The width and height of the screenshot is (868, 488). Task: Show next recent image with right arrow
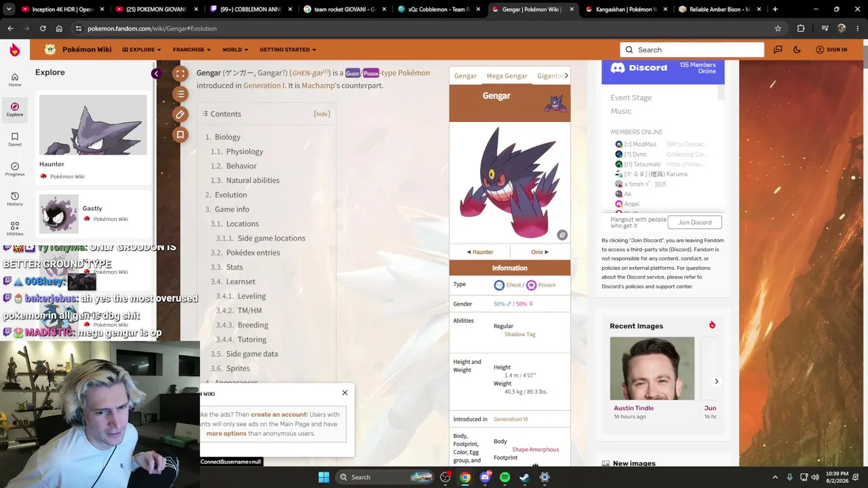(716, 382)
